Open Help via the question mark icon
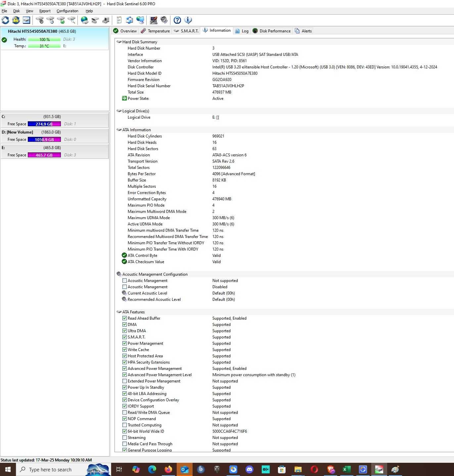The height and width of the screenshot is (476, 454). pos(177,20)
